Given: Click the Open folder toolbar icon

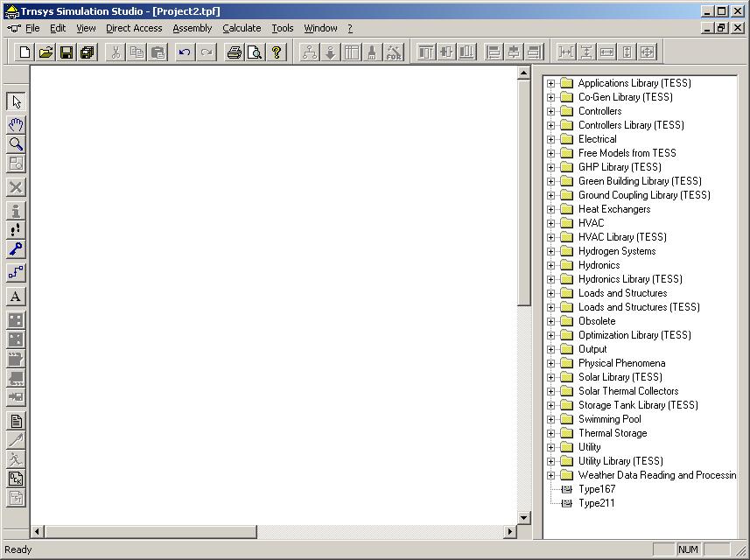Looking at the screenshot, I should (46, 52).
